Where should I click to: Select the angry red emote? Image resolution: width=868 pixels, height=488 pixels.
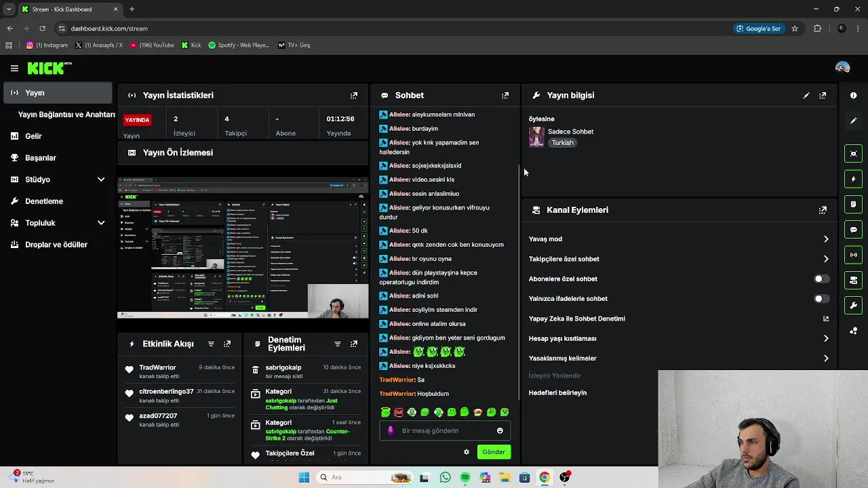[399, 412]
